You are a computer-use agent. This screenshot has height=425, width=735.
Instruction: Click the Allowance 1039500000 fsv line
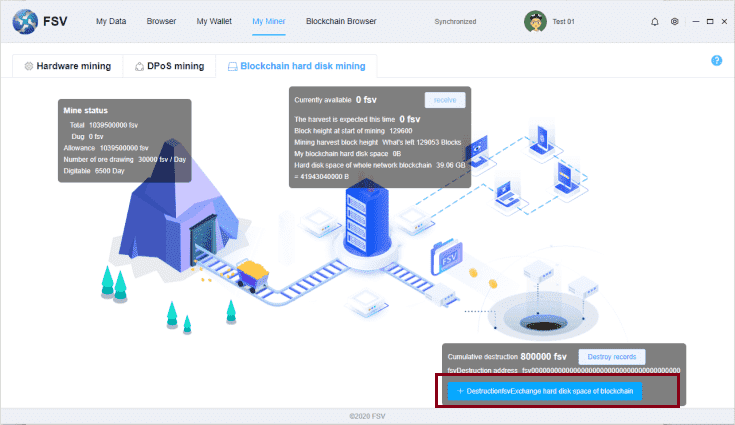click(106, 148)
